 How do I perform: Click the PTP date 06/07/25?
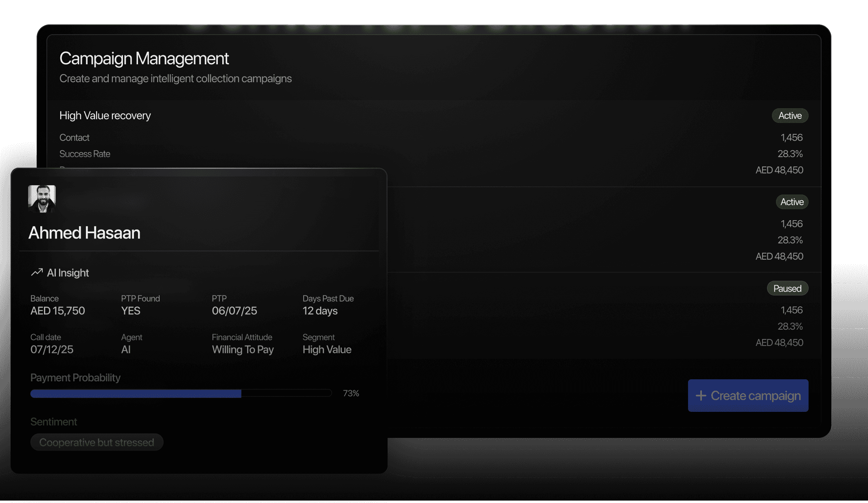click(x=234, y=311)
